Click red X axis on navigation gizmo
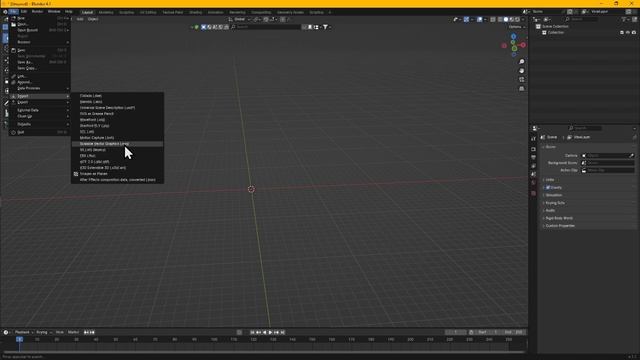640x360 pixels. click(x=523, y=45)
